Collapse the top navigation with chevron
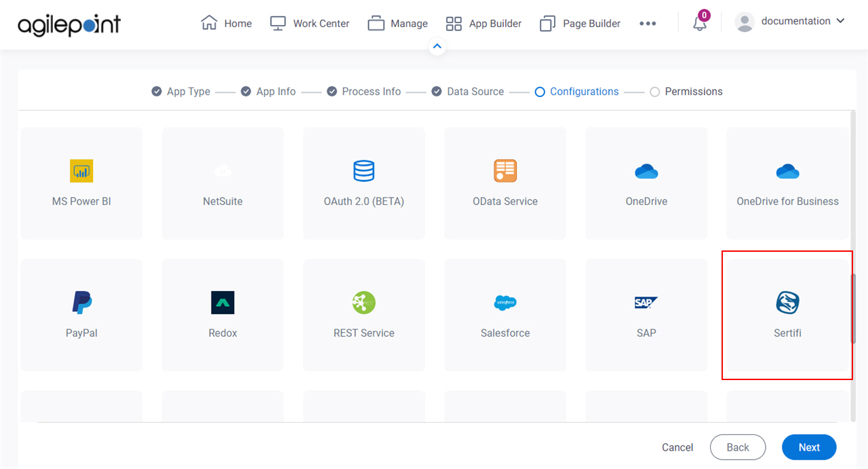Image resolution: width=868 pixels, height=469 pixels. (x=437, y=47)
